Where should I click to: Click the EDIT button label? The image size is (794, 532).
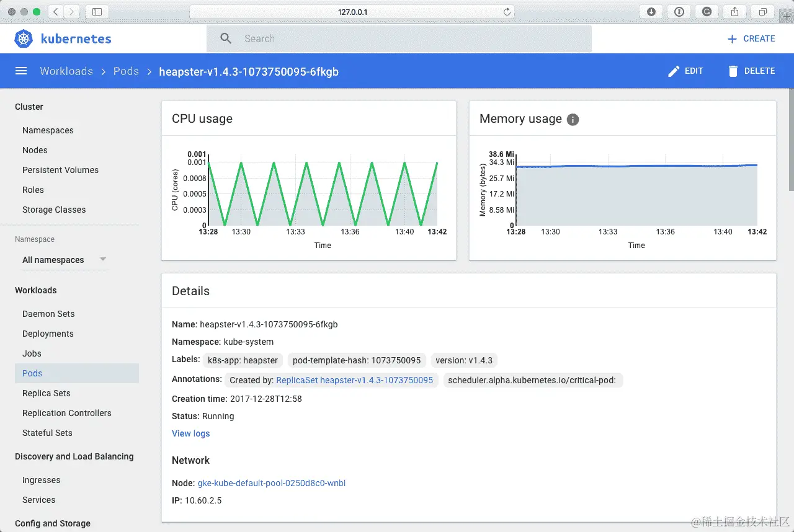click(x=694, y=71)
